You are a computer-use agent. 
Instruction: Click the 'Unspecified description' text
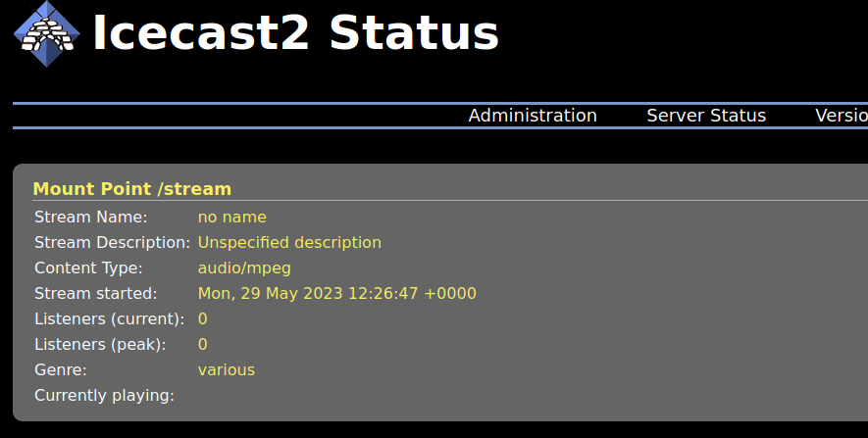[289, 242]
